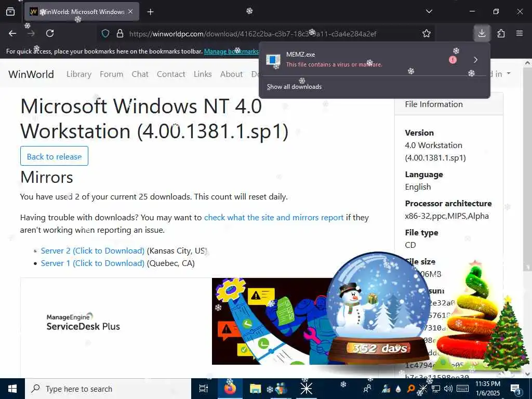Click the water droplet tray icon

click(398, 389)
